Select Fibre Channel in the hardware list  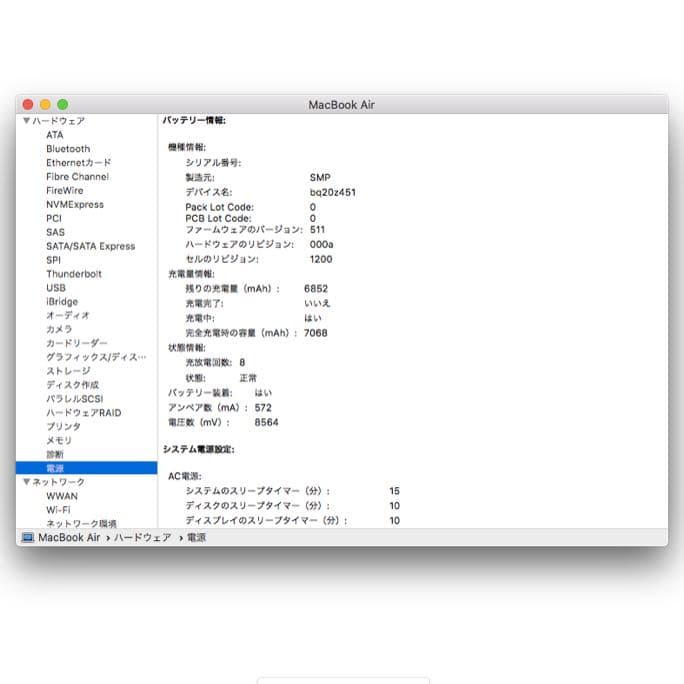[x=77, y=177]
